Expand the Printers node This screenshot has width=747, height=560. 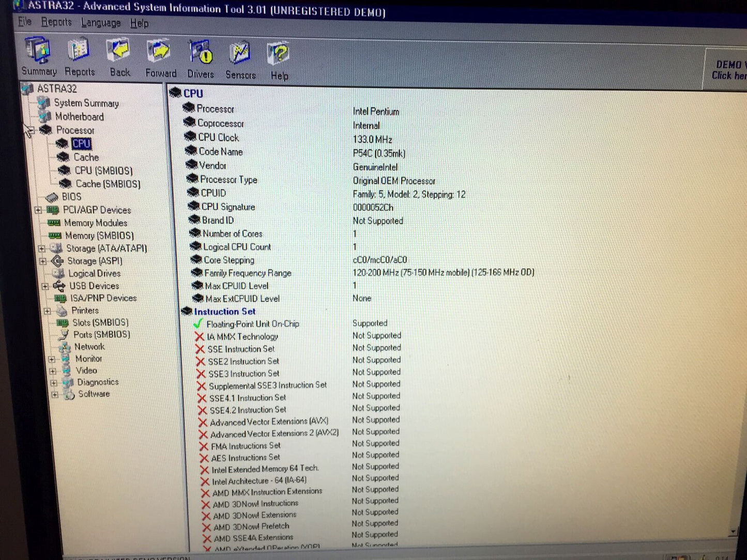point(48,311)
